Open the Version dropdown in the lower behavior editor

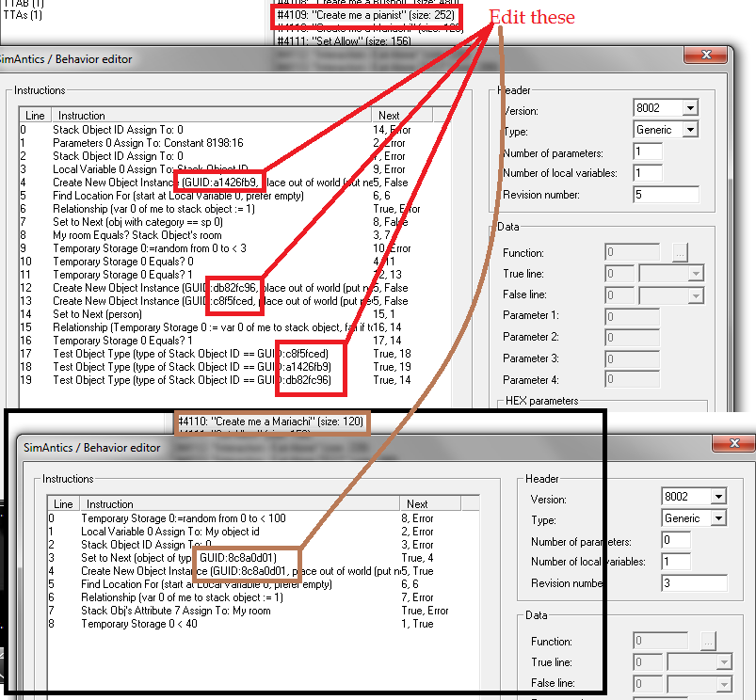coord(718,496)
